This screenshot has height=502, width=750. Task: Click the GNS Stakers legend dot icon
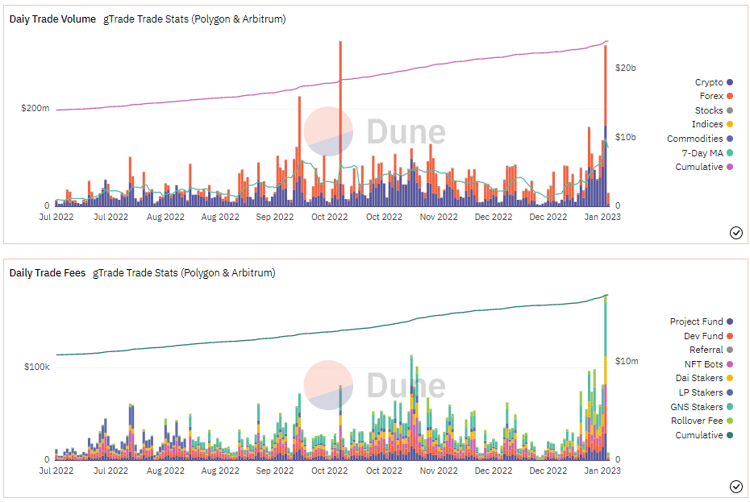pyautogui.click(x=731, y=407)
